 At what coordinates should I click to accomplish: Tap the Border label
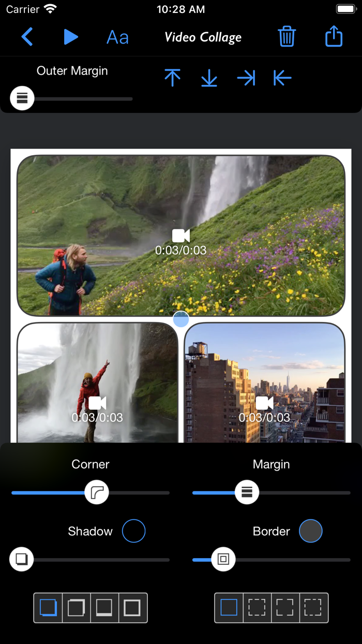271,531
